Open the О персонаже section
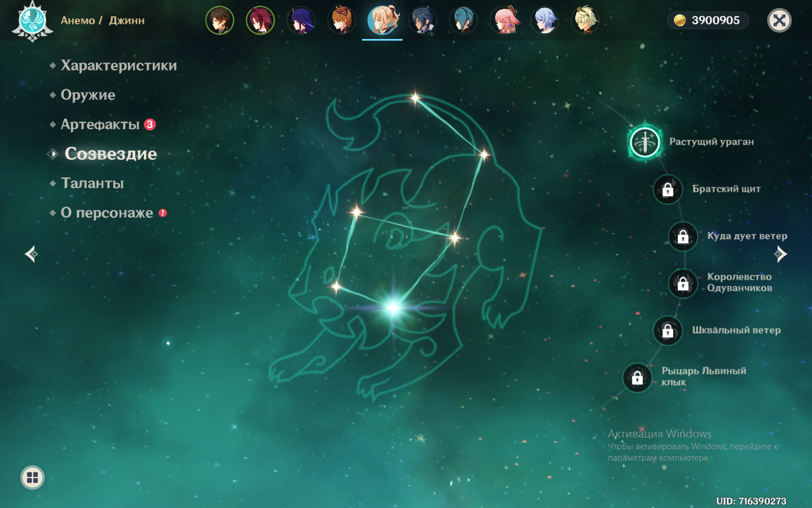Image resolution: width=812 pixels, height=508 pixels. click(x=107, y=213)
